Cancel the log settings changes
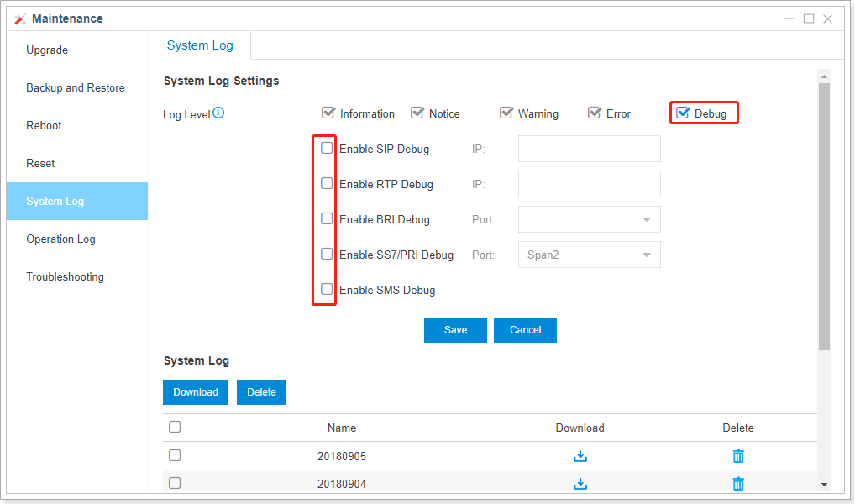855x504 pixels. [525, 330]
